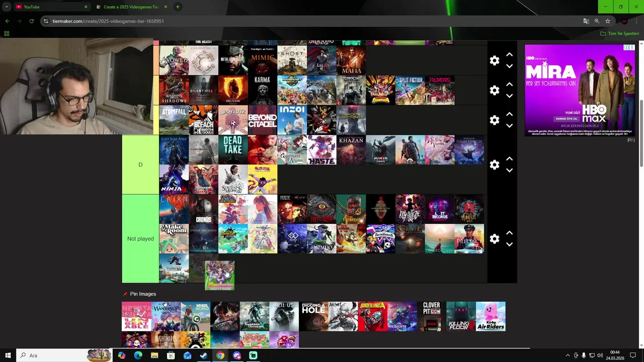Select the Borderlands 4 game image
The width and height of the screenshot is (644, 362).
(x=373, y=316)
